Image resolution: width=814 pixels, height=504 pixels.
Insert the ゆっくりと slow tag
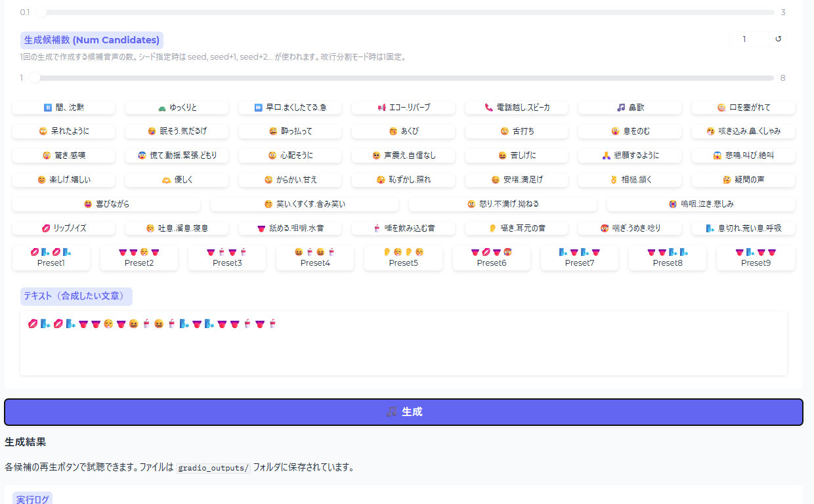pyautogui.click(x=177, y=108)
